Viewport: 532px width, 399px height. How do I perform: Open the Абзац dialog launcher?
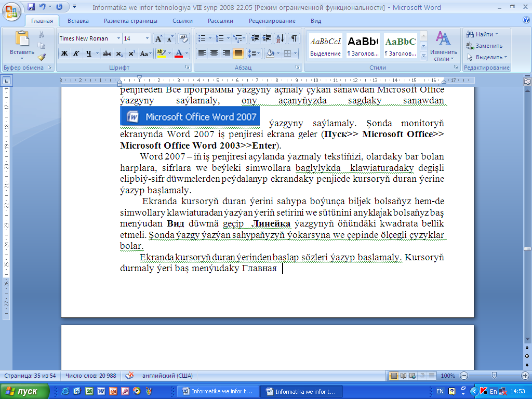coord(298,67)
